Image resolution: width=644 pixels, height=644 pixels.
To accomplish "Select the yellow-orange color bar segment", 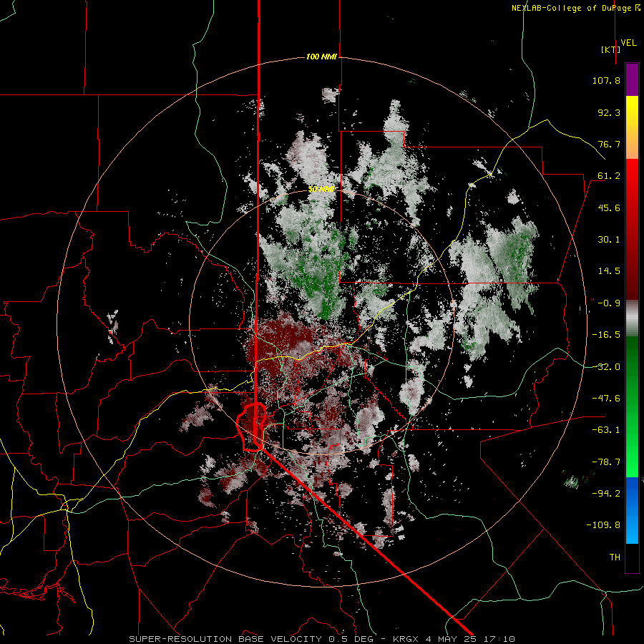I will tap(632, 127).
